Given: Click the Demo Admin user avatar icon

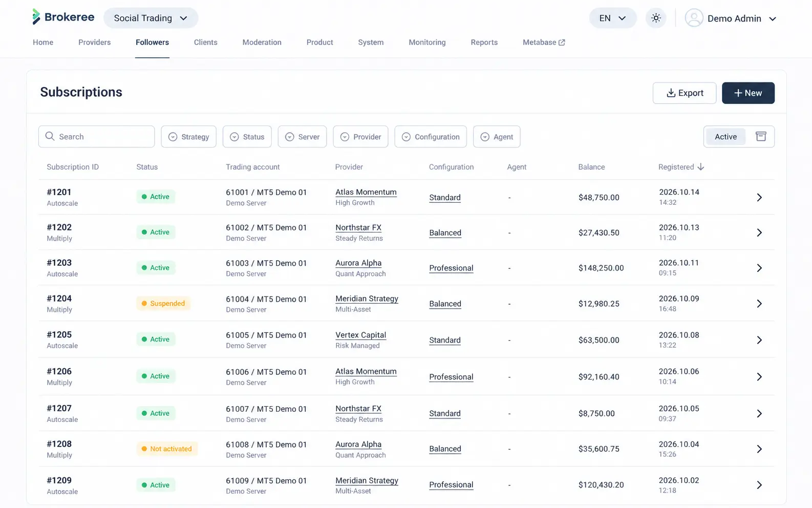Looking at the screenshot, I should tap(694, 18).
